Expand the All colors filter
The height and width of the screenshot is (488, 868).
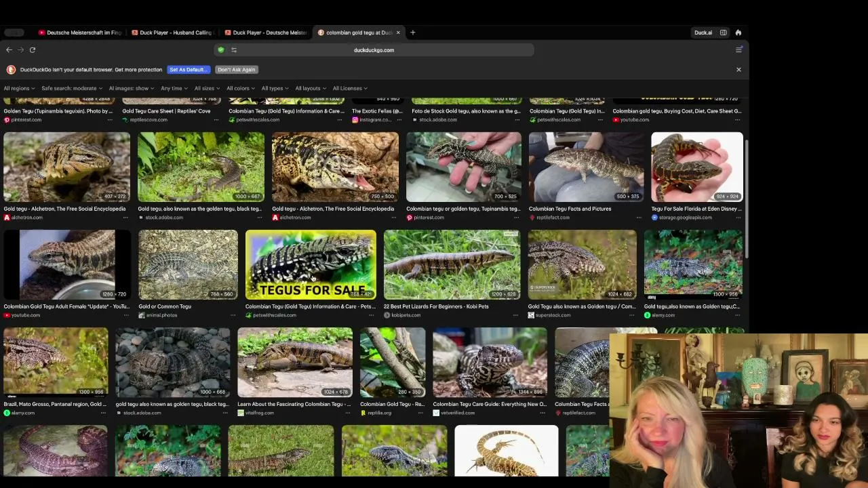(241, 88)
